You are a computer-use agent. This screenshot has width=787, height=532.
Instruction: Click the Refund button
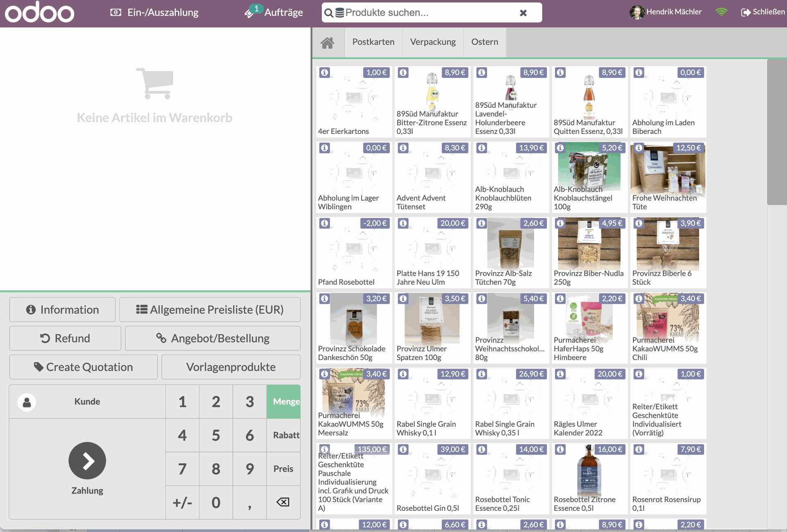65,338
